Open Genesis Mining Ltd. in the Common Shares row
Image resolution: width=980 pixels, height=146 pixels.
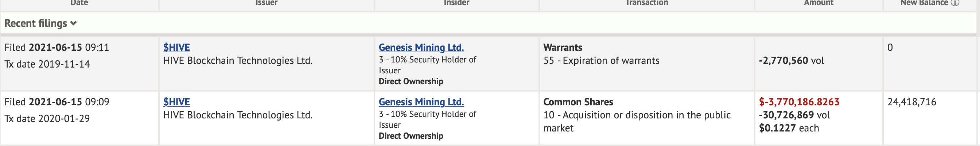[x=421, y=102]
